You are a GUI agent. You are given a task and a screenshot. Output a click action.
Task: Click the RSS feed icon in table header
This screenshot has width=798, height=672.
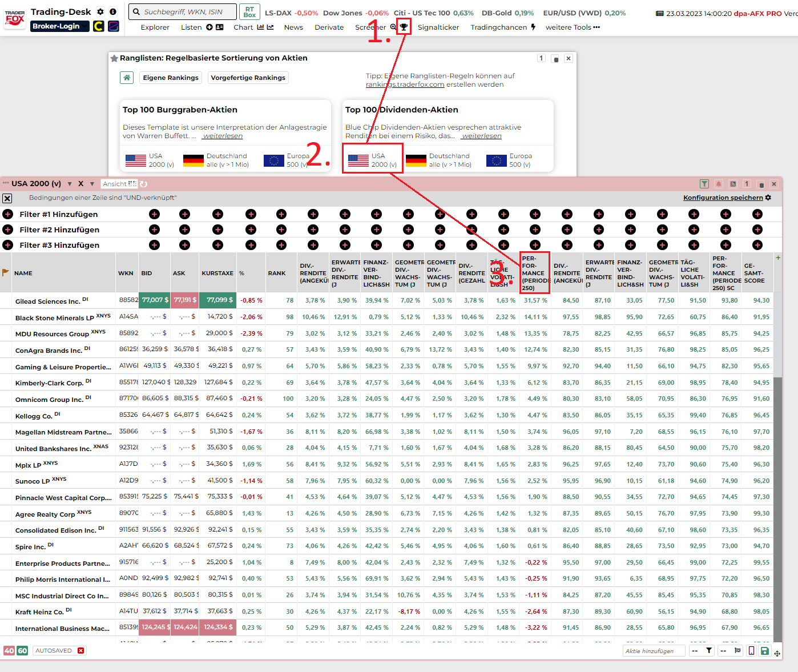click(x=733, y=184)
